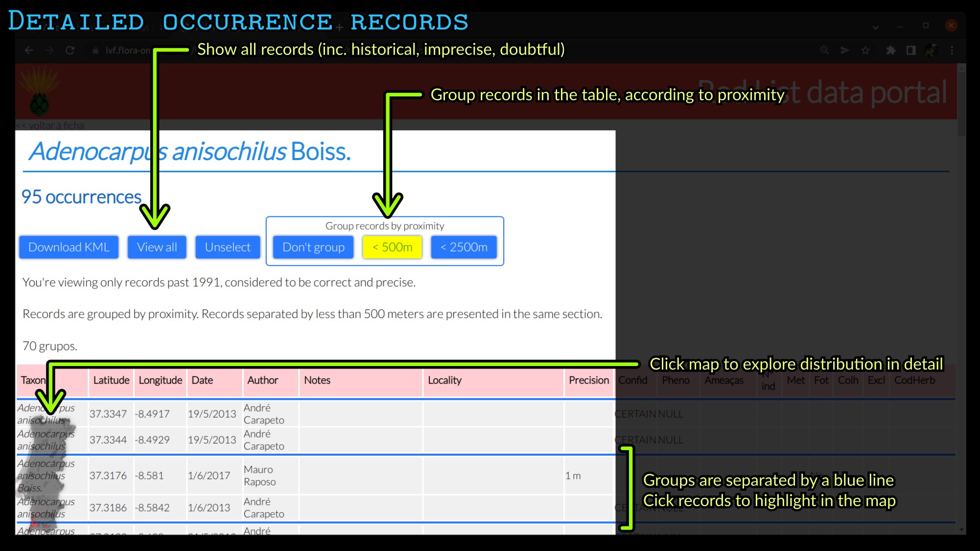Sort by the Latitude column header
980x551 pixels.
tap(111, 380)
